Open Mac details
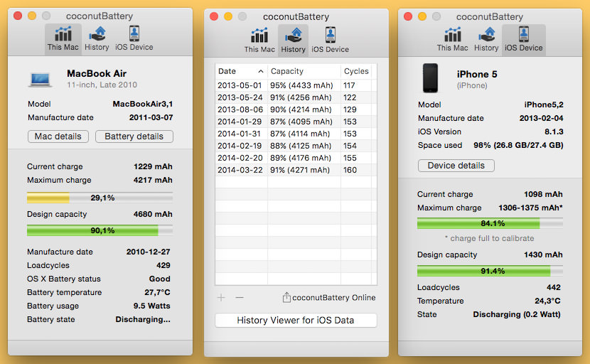 tap(58, 136)
